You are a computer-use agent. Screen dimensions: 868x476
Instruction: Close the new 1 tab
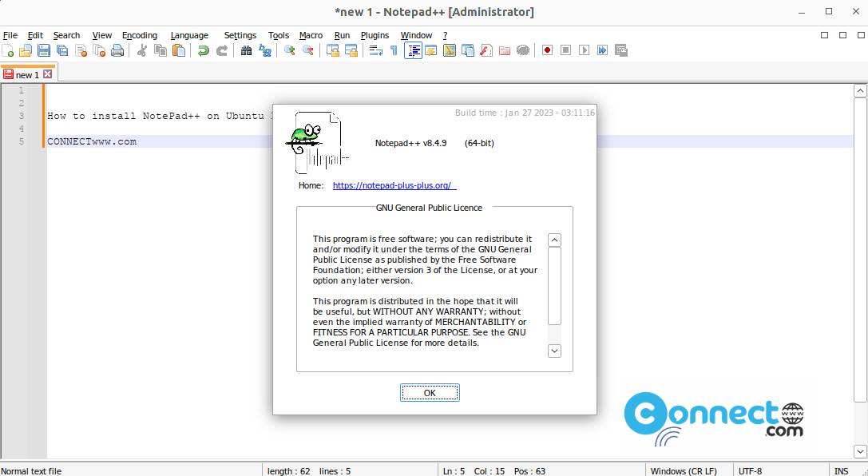click(48, 74)
